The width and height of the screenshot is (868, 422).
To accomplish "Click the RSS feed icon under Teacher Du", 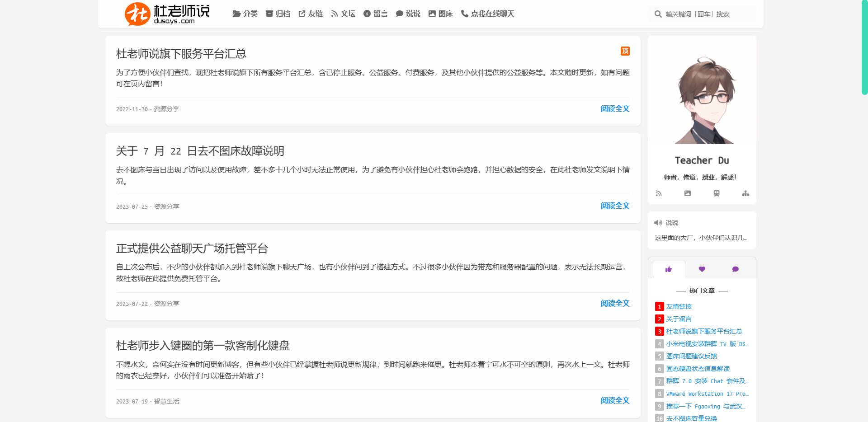I will point(659,193).
